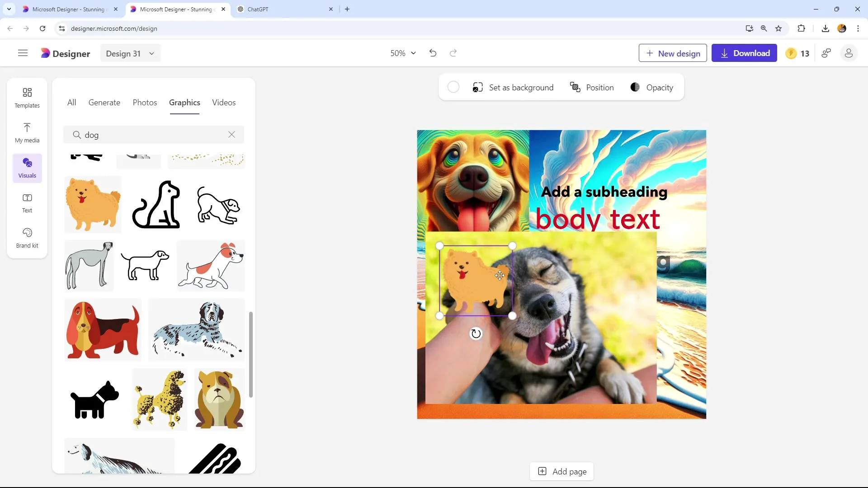Switch to the Generate tab
The image size is (868, 488).
click(104, 103)
